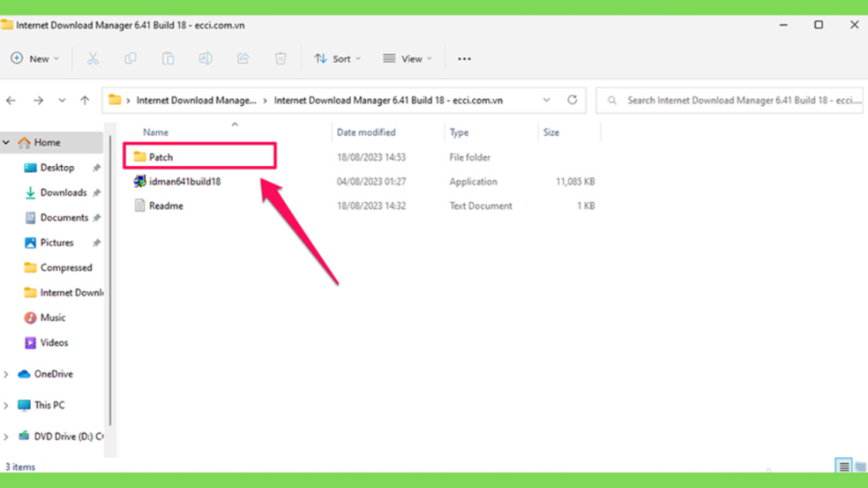Click the Cut scissors icon

click(92, 58)
